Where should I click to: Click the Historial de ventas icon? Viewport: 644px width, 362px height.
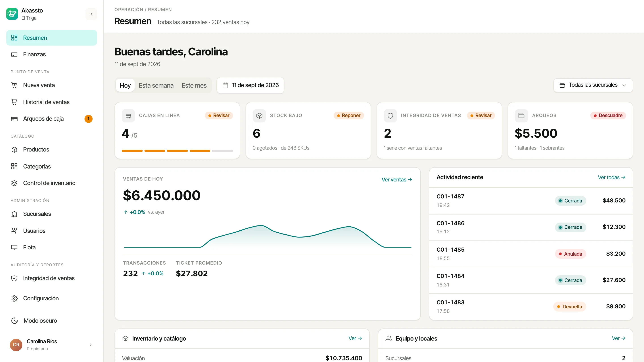(x=14, y=102)
